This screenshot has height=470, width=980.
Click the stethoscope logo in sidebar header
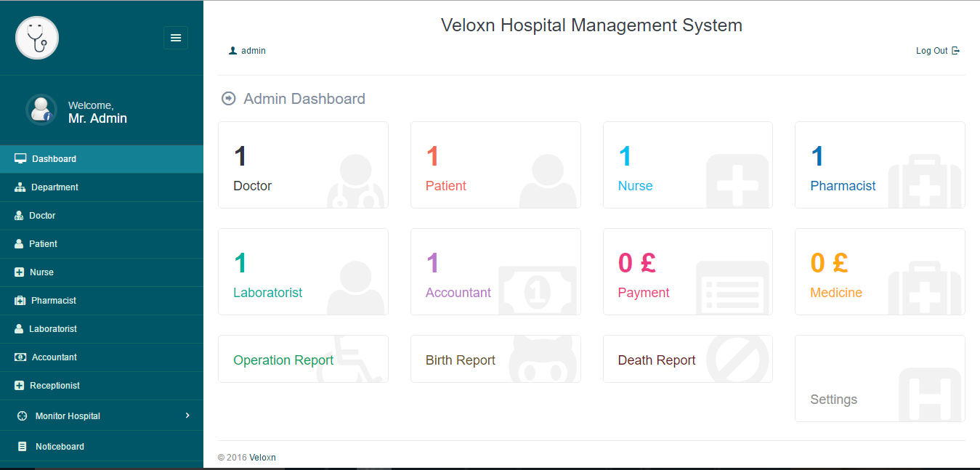pyautogui.click(x=37, y=38)
